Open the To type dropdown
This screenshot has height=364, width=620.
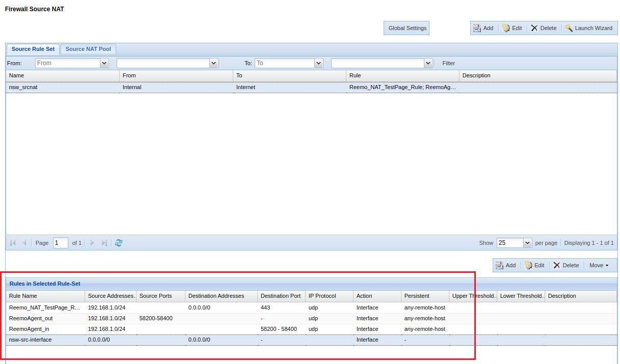click(x=319, y=63)
